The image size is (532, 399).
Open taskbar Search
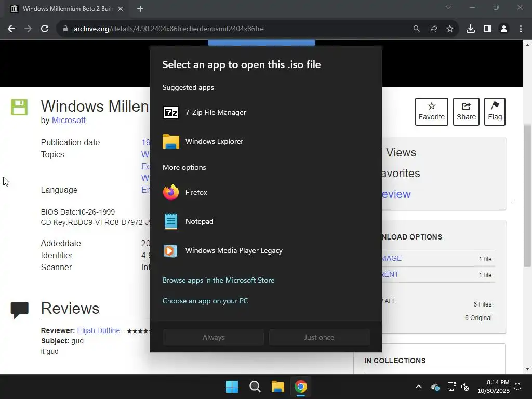(255, 387)
